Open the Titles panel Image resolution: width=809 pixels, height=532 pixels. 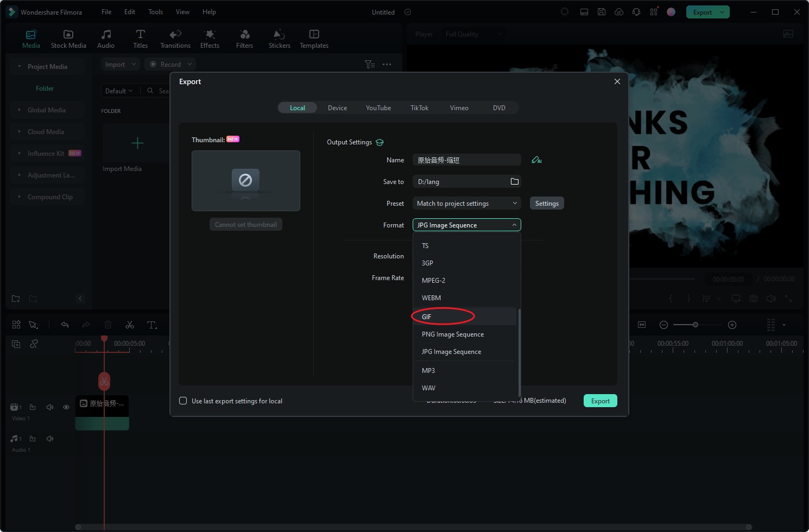point(140,39)
